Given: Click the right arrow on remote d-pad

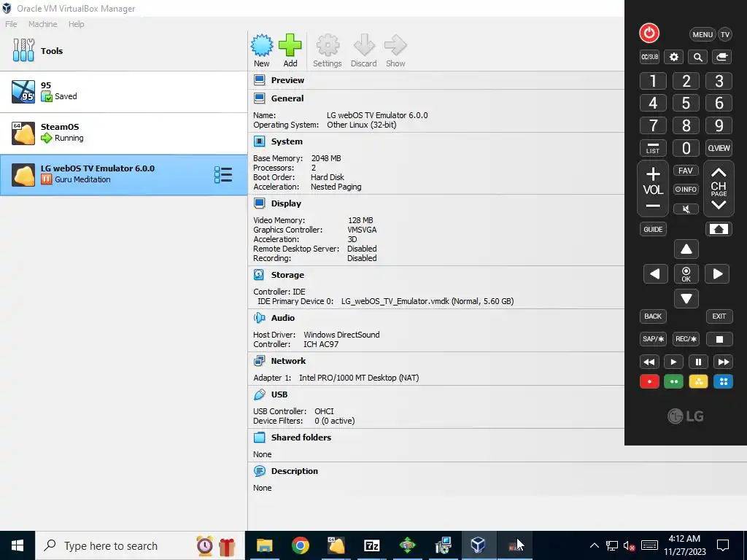Looking at the screenshot, I should click(x=718, y=274).
